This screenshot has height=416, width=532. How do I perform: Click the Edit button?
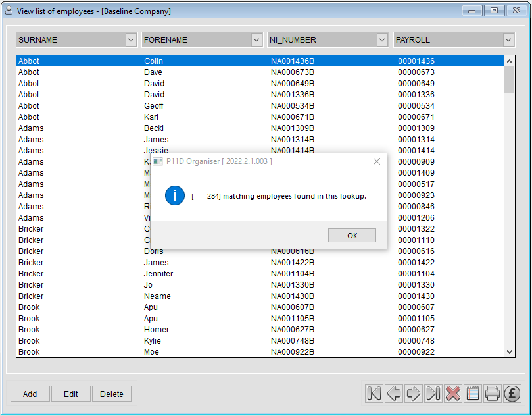[x=70, y=393]
